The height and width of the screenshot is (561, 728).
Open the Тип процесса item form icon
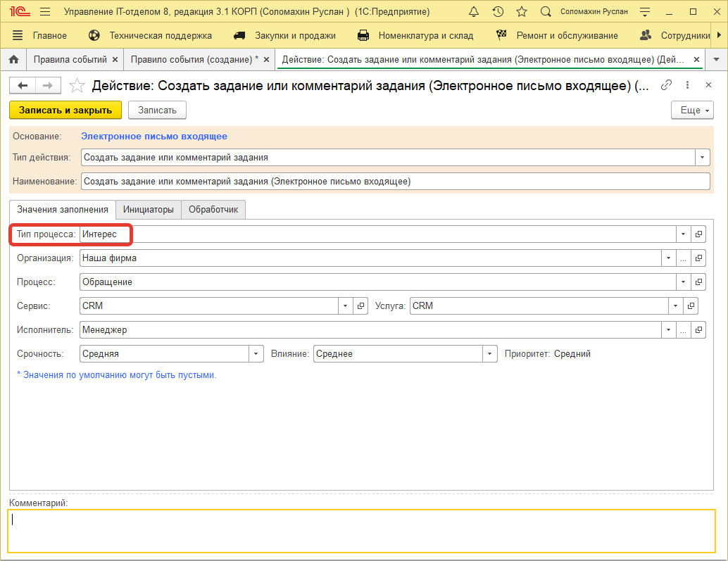coord(698,234)
